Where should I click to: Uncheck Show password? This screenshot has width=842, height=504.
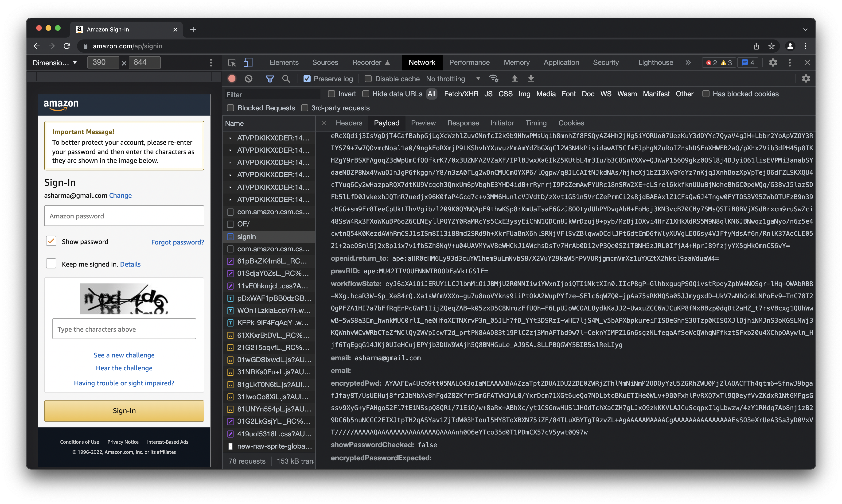tap(51, 241)
